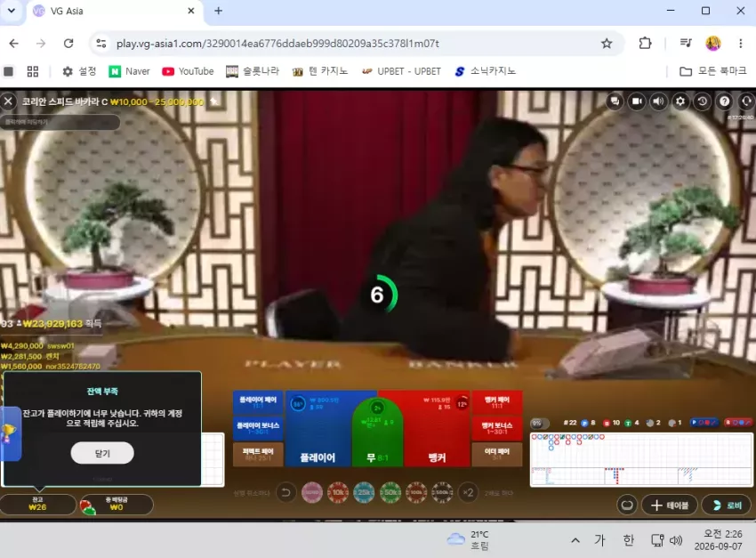
Task: Close the insufficient balance popup with 닫기
Action: click(102, 453)
